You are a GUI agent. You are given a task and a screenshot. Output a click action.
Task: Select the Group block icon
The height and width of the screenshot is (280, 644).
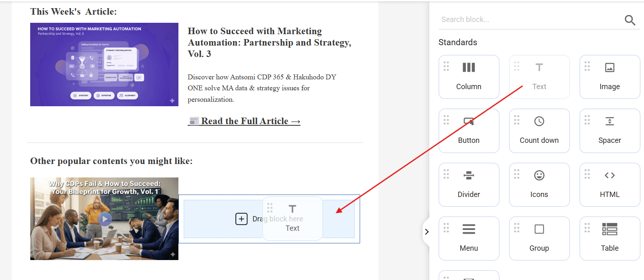click(x=539, y=229)
